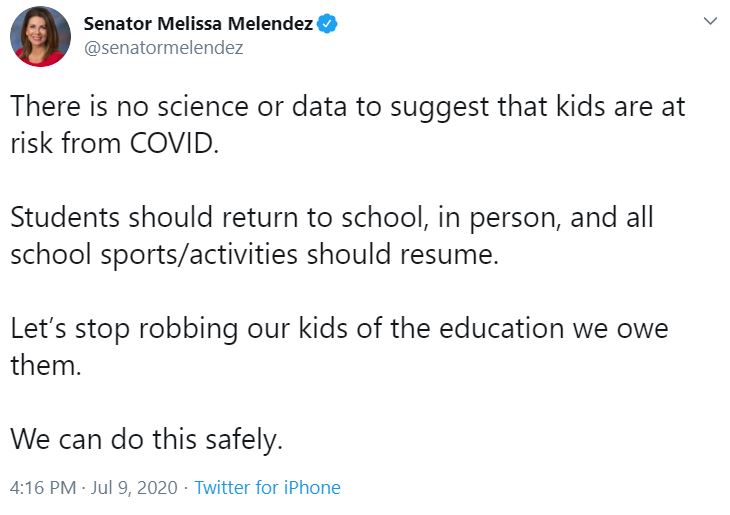The height and width of the screenshot is (515, 730).
Task: Click the Twitter for iPhone source link
Action: pos(267,488)
